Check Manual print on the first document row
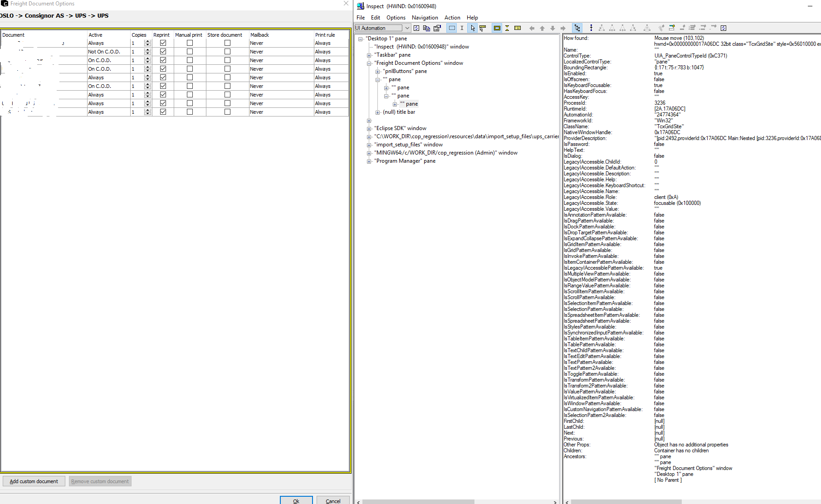This screenshot has height=504, width=821. tap(189, 43)
